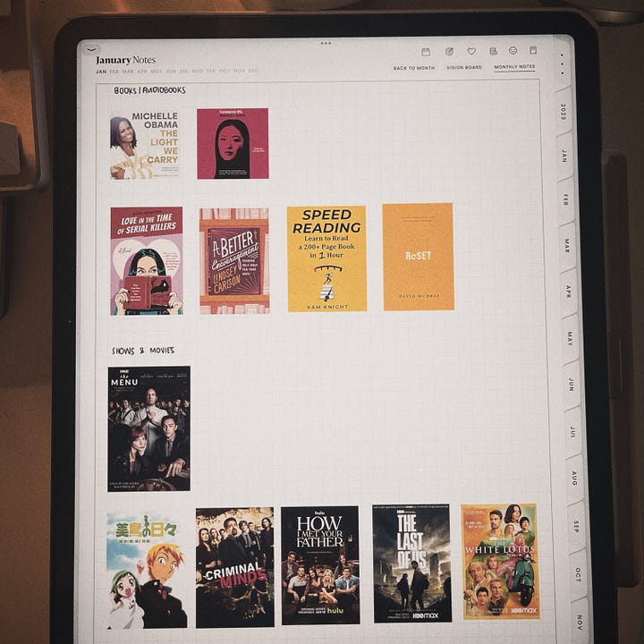Image resolution: width=644 pixels, height=644 pixels.
Task: Select the Monthly Notes link
Action: 514,66
